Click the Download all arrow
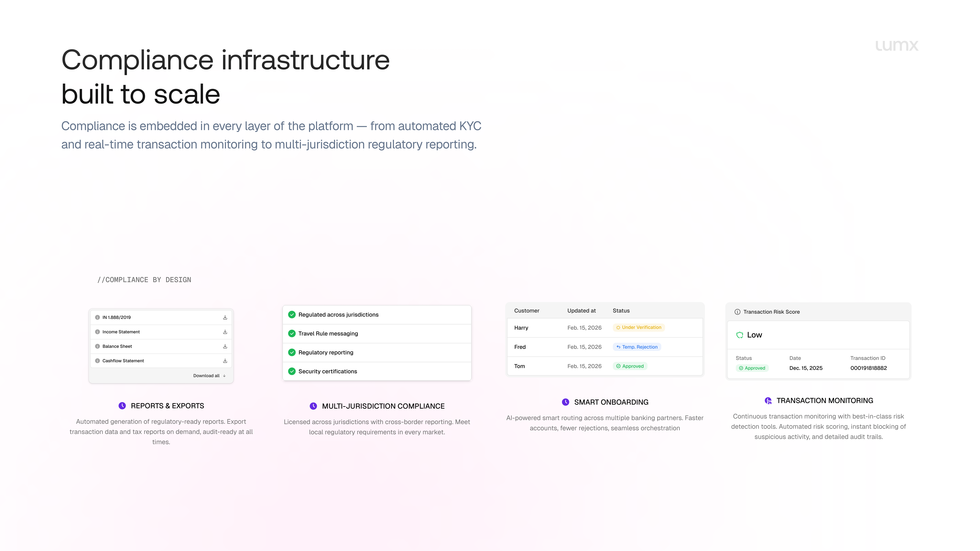 pyautogui.click(x=224, y=376)
